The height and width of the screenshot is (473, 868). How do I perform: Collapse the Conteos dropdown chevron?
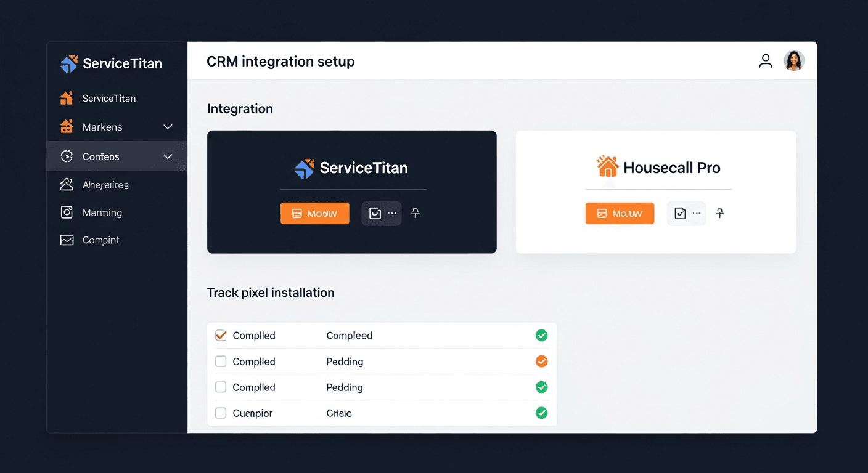coord(168,156)
